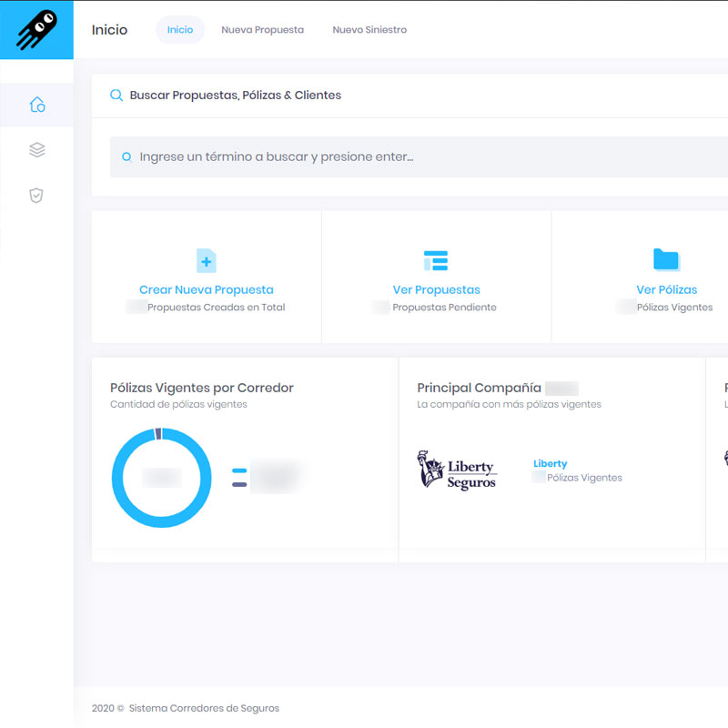The height and width of the screenshot is (728, 728).
Task: Open the home icon in the sidebar
Action: pos(36,105)
